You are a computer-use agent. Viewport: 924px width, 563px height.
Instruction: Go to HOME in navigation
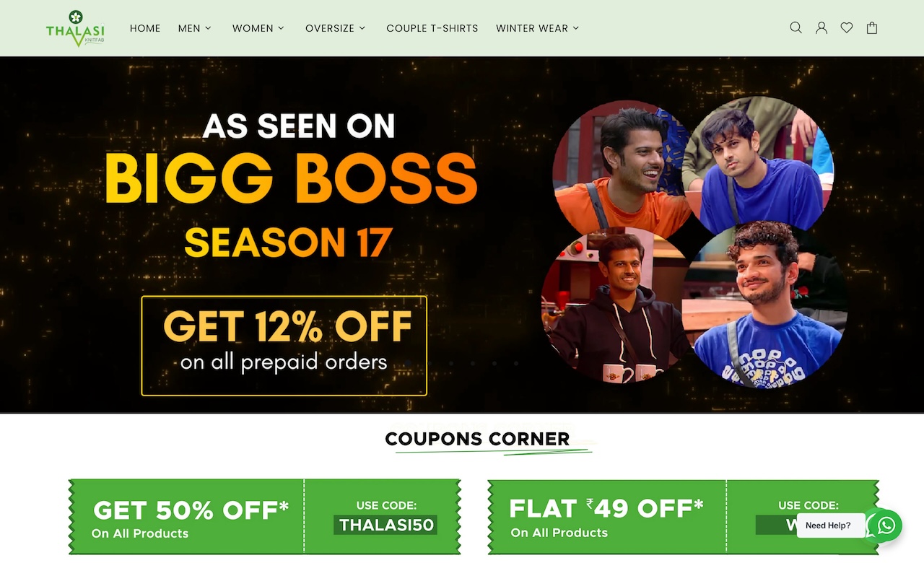[145, 28]
